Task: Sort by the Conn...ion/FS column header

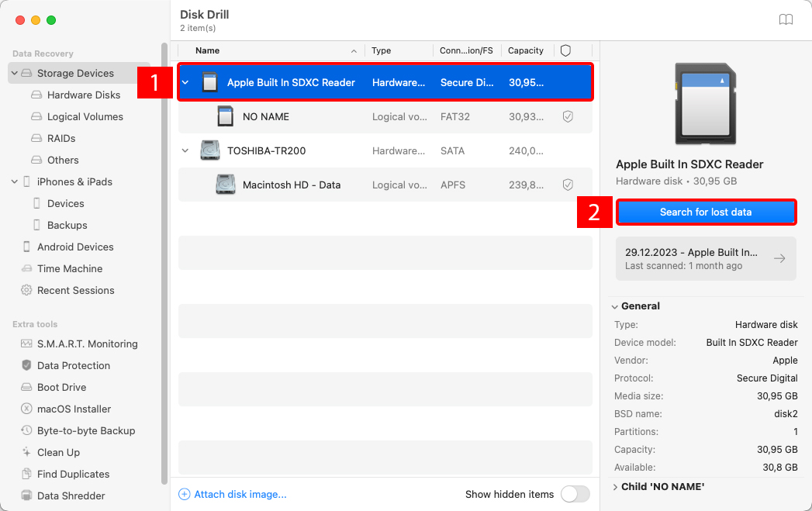Action: (467, 50)
